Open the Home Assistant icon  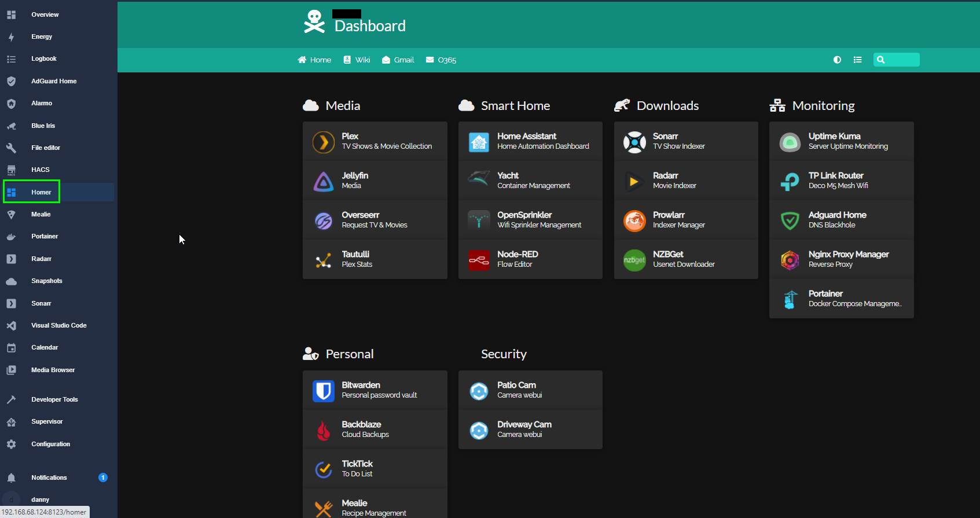coord(479,142)
